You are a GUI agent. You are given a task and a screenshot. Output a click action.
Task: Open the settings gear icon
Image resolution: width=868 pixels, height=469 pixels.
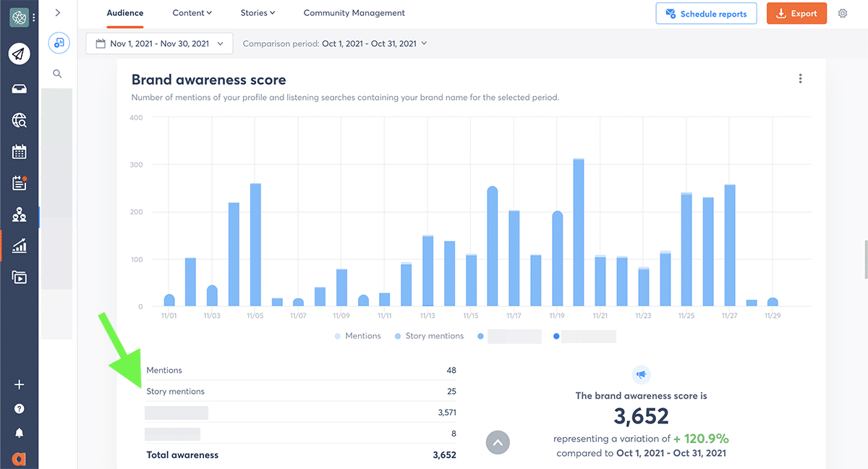(x=843, y=13)
